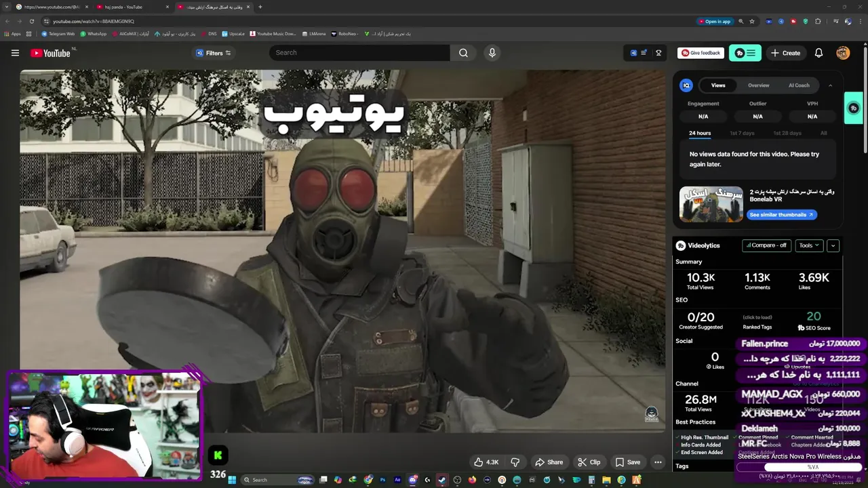Image resolution: width=868 pixels, height=488 pixels.
Task: Click the vidIQ trophy icon
Action: 658,53
